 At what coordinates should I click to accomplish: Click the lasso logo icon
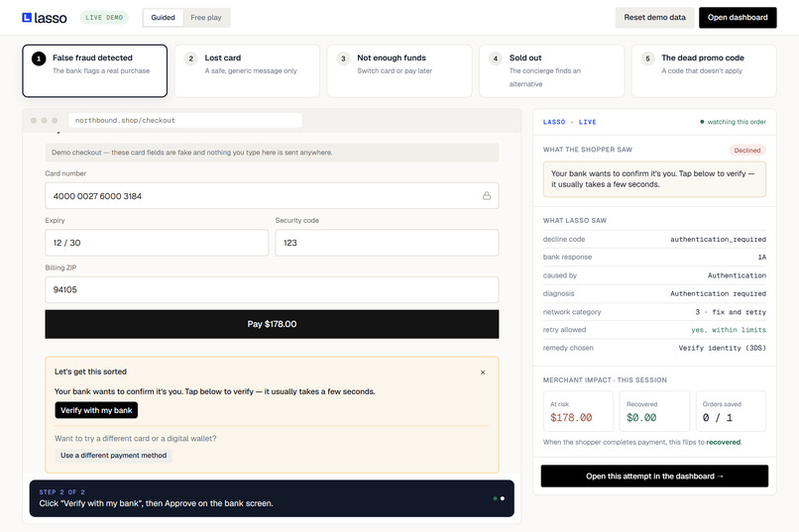pos(27,18)
